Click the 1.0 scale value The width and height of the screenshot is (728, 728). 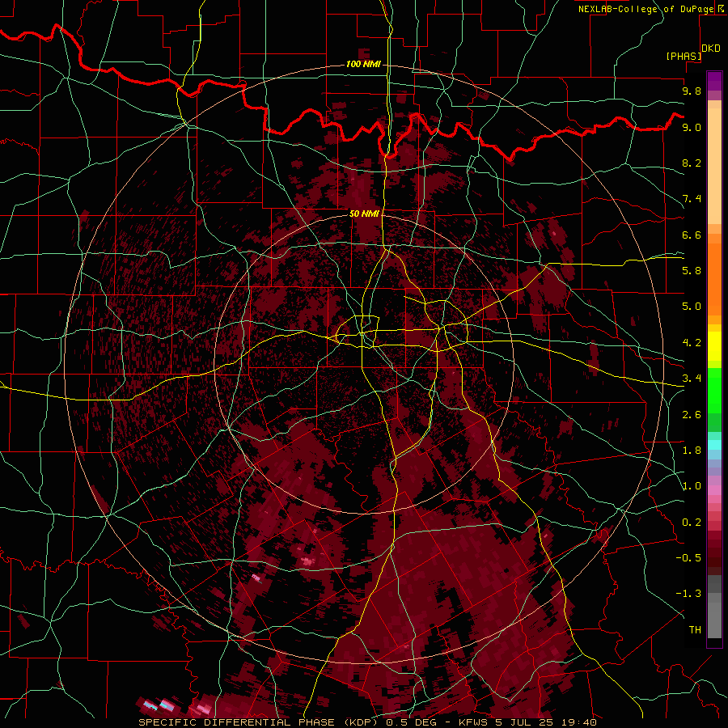pos(692,486)
